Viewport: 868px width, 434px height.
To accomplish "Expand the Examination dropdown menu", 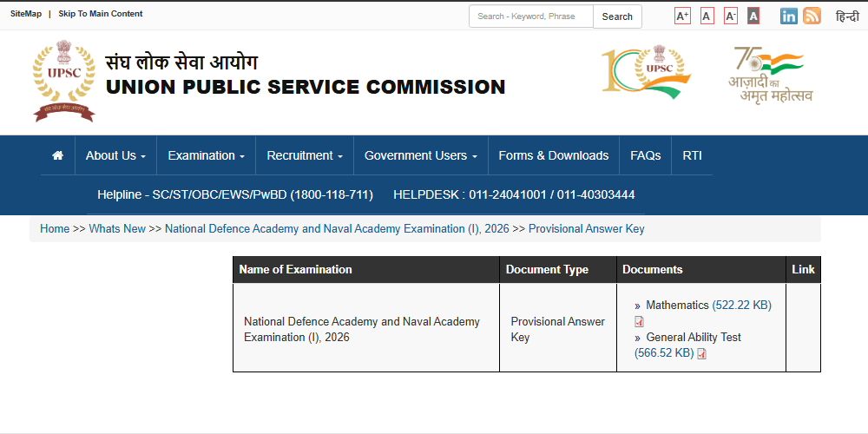I will [x=206, y=155].
